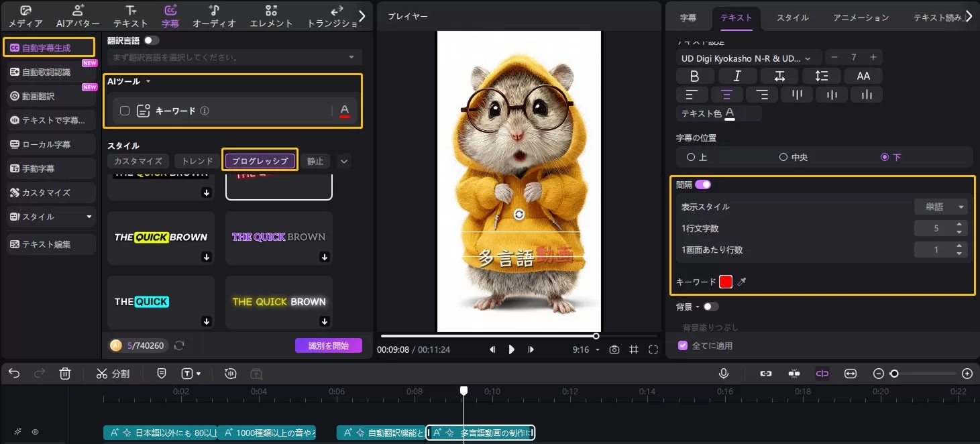Click the snapshot camera icon under player
Viewport: 980px width, 444px height.
click(x=614, y=349)
